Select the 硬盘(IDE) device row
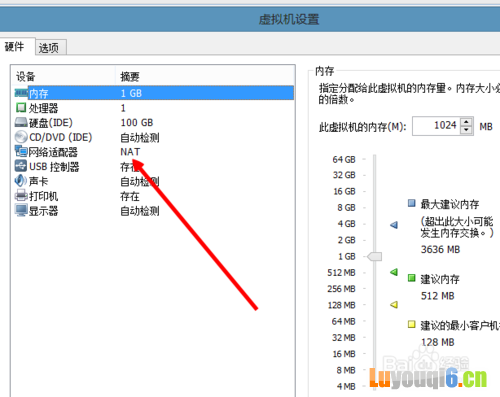 153,123
